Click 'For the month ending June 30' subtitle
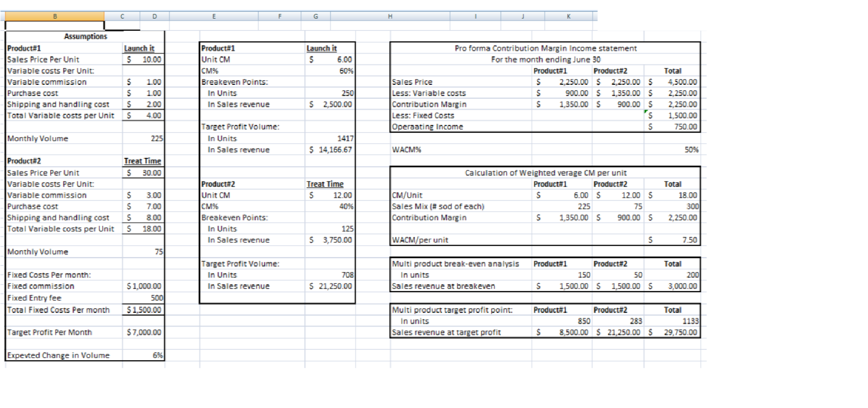 pos(545,59)
